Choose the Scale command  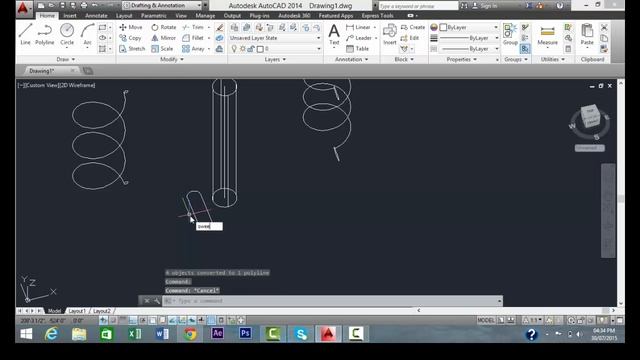pyautogui.click(x=162, y=49)
